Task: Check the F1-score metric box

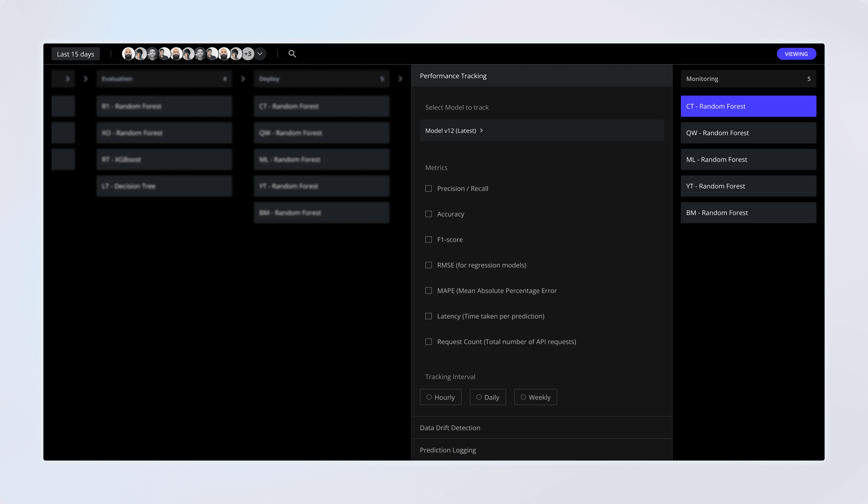Action: 429,240
